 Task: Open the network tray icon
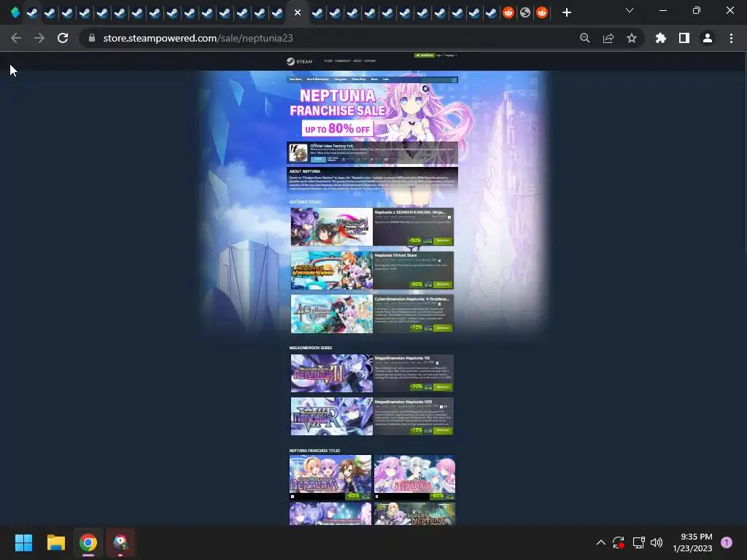pos(638,542)
